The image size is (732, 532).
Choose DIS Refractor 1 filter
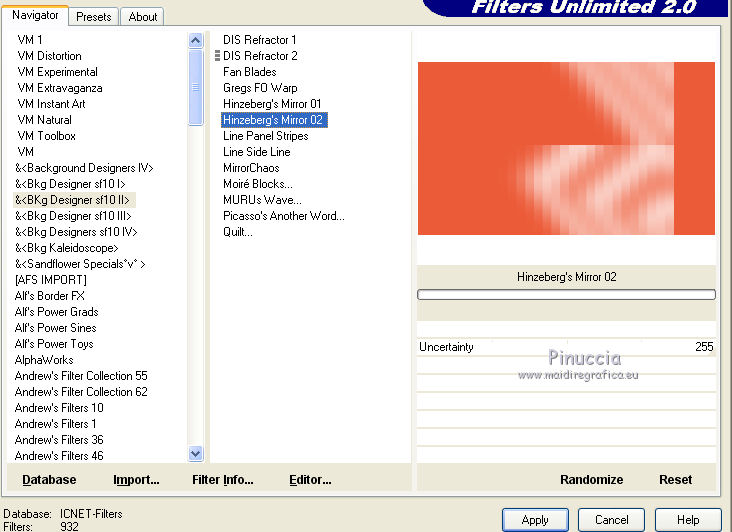click(260, 40)
